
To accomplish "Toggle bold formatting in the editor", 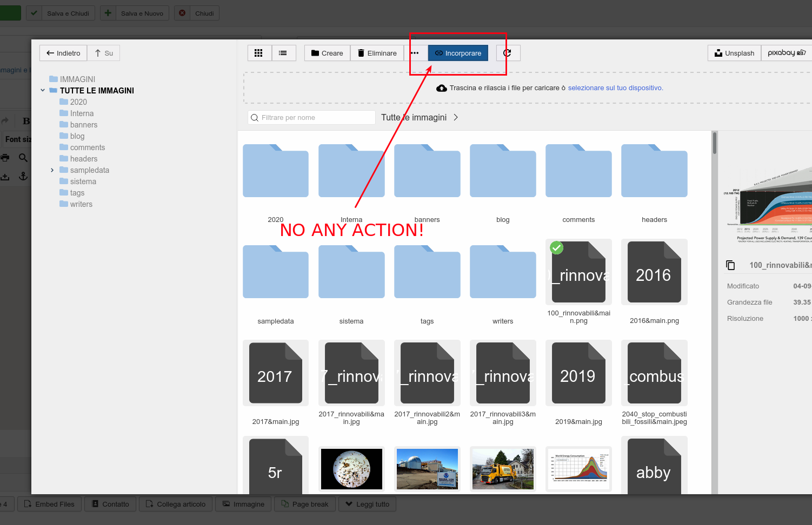I will click(26, 121).
